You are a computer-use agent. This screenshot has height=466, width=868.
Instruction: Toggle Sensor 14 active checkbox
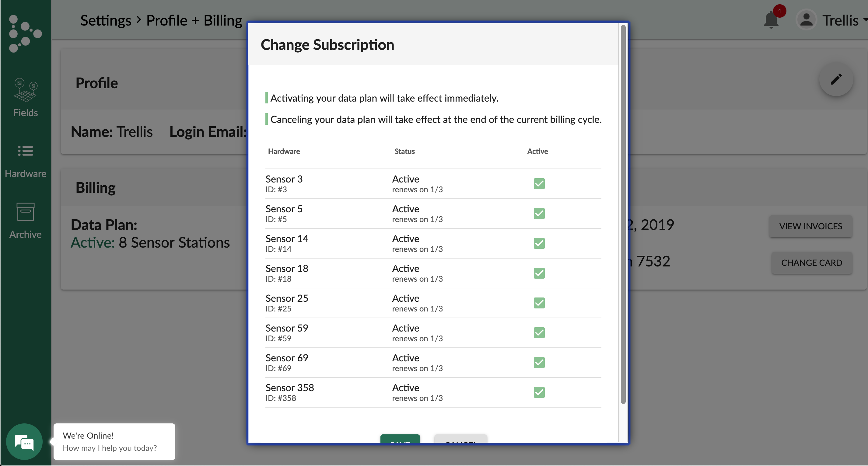click(539, 243)
